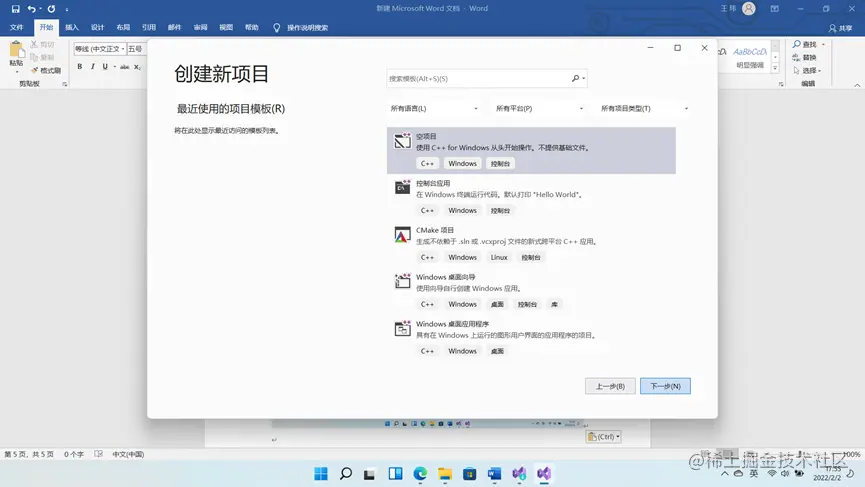Select the Windows 桌面应用程序 template

[531, 338]
